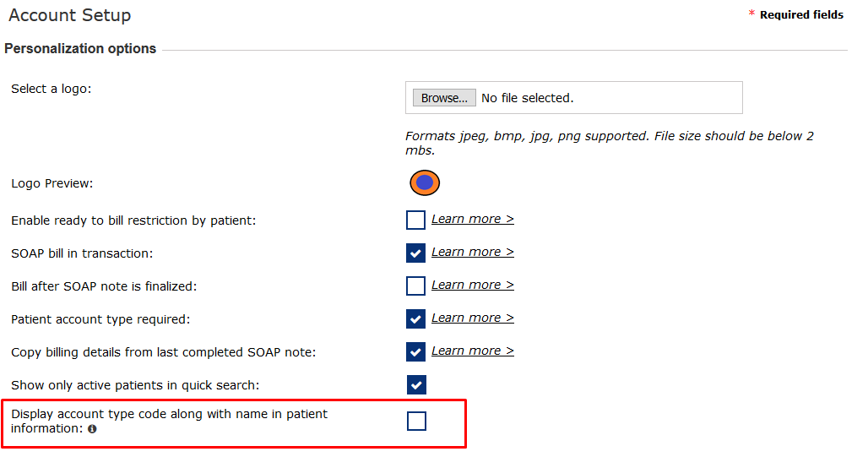Open Learn more for Patient account type required
Image resolution: width=868 pixels, height=457 pixels.
(472, 318)
